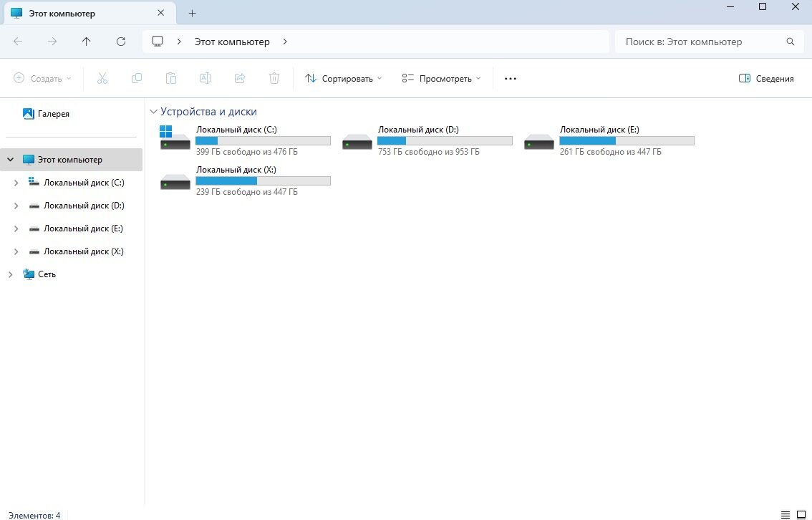Viewport: 812px width, 520px height.
Task: Click the Rename icon in toolbar
Action: (205, 78)
